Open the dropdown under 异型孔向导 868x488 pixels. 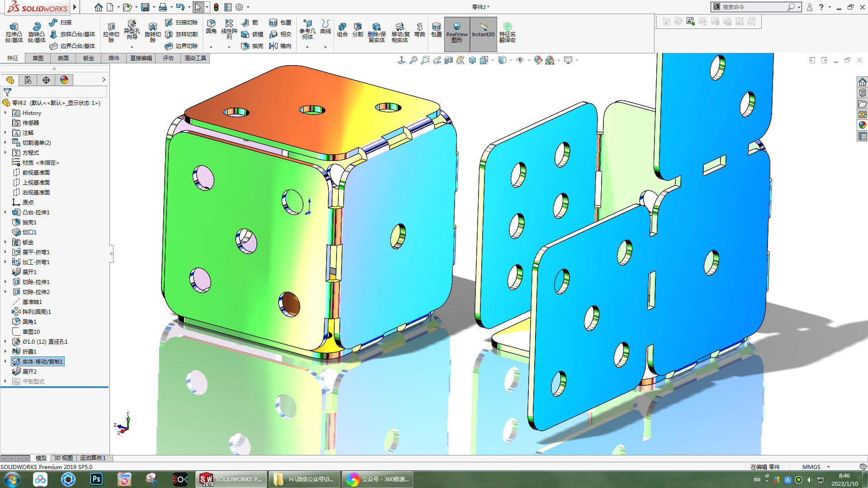point(132,47)
